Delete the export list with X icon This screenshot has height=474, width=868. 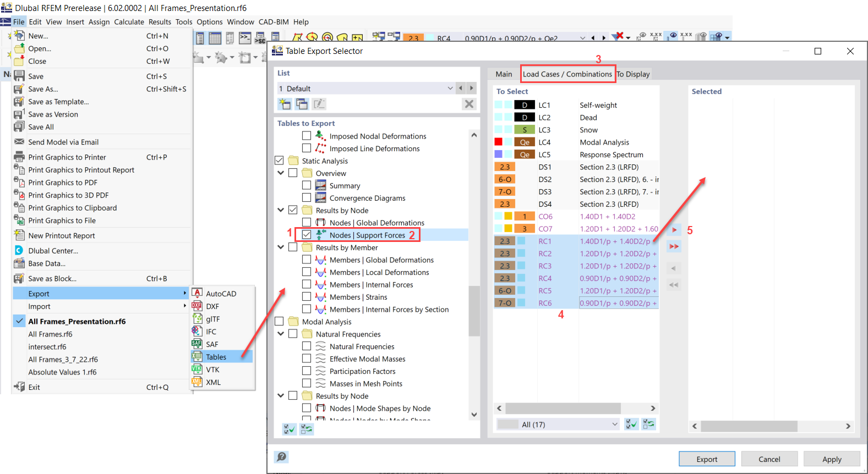[x=469, y=103]
